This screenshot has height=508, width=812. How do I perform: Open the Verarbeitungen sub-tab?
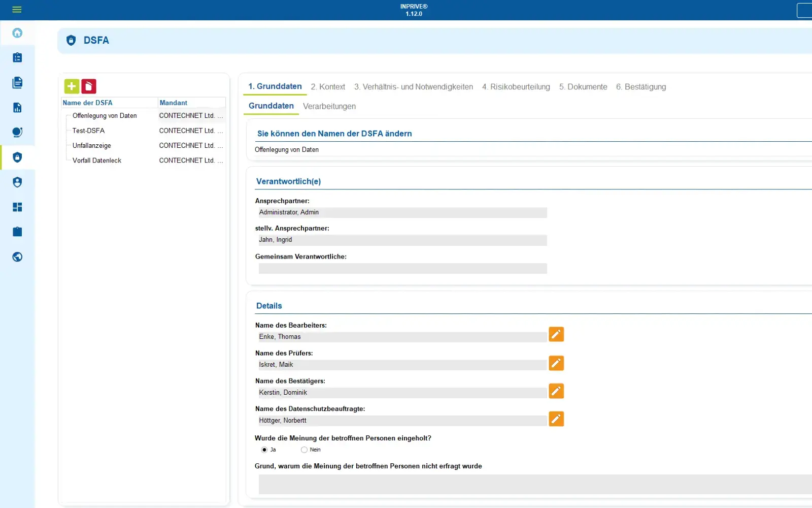point(329,107)
